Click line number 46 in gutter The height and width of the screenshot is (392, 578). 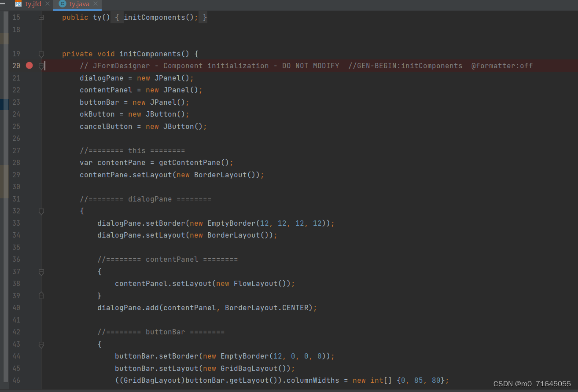(16, 380)
